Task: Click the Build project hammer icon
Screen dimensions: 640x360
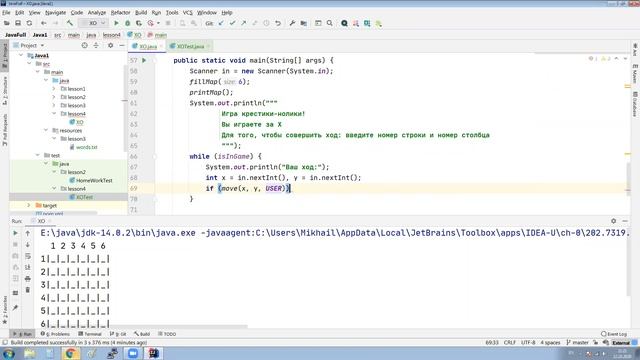Action: click(70, 23)
